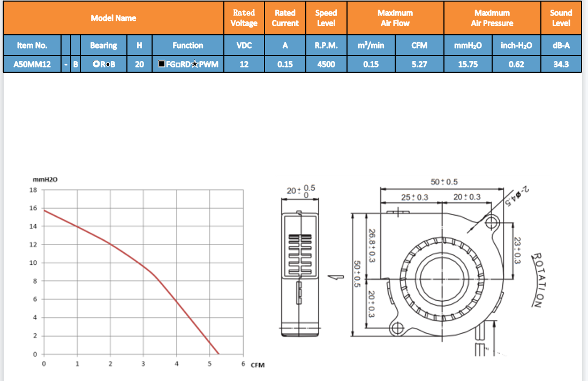
Task: Click the 4500 R.P.M. value cell
Action: (326, 64)
